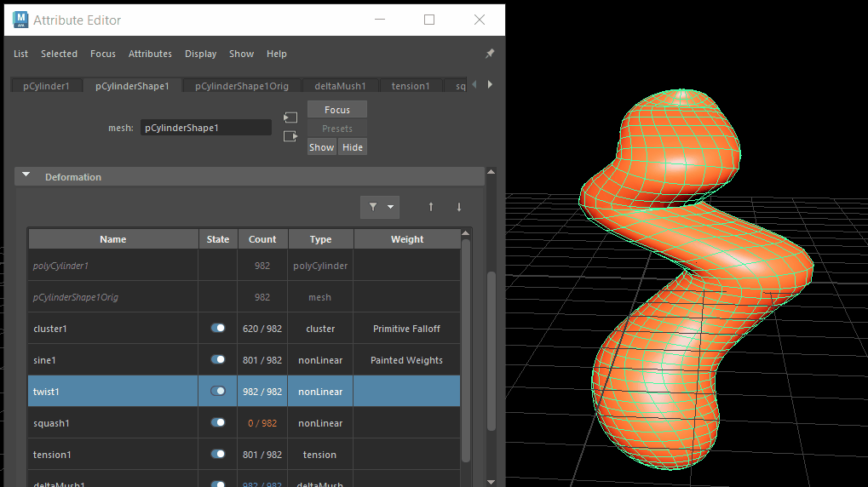Open the deformer filter dropdown
Screen dimensions: 868x487
[380, 207]
